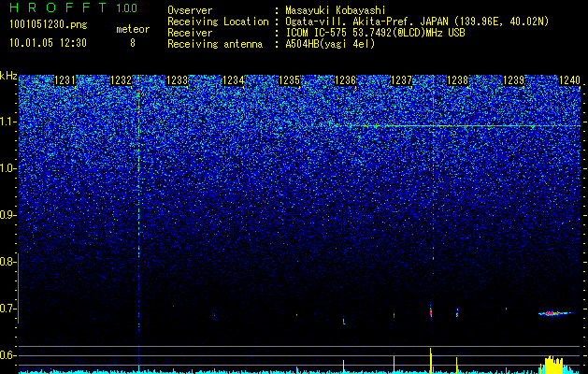Screen dimensions: 588x374
Task: Click the wide yellow power block at bottom right
Action: click(x=553, y=365)
